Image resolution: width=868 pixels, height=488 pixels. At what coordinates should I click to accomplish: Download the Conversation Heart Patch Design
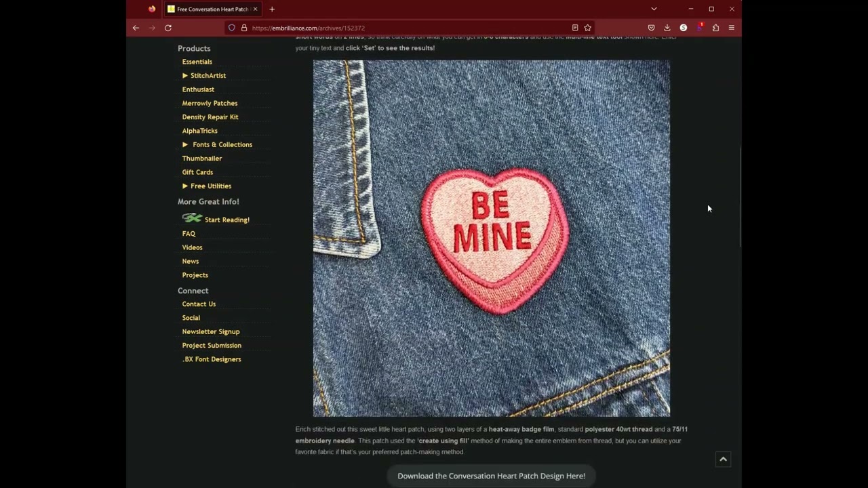click(491, 476)
